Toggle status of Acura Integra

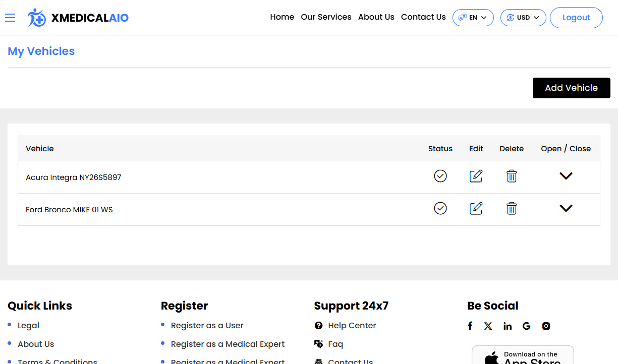click(x=440, y=176)
